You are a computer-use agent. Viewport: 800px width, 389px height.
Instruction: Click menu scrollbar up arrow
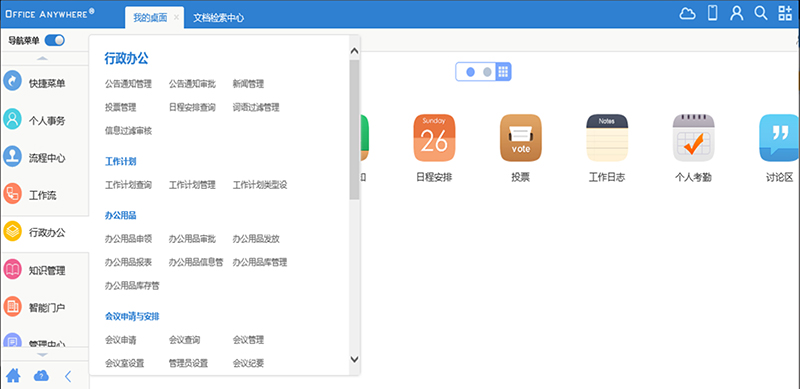(x=355, y=51)
